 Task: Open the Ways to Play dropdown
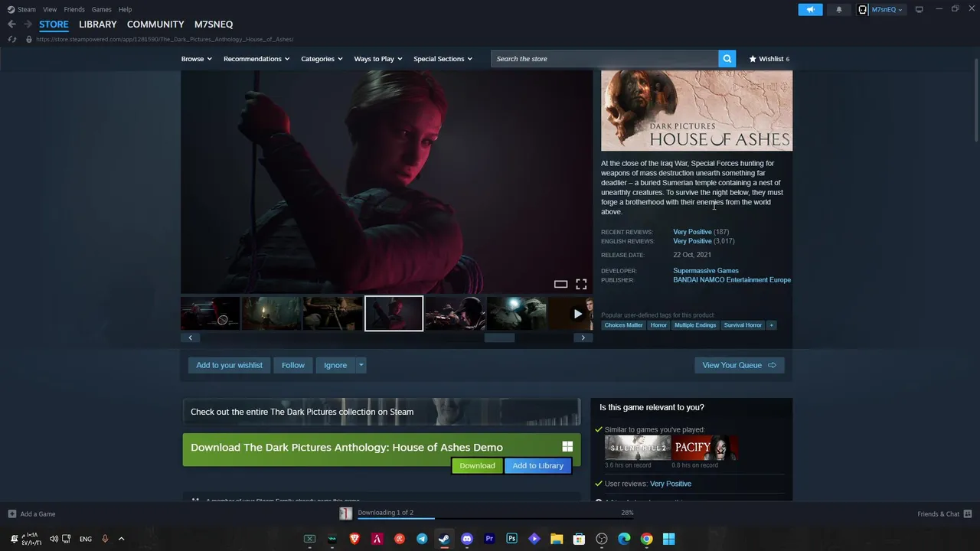(378, 59)
